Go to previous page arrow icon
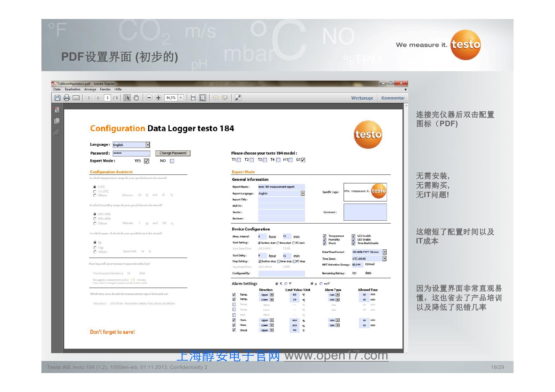The height and width of the screenshot is (392, 555). coord(89,98)
